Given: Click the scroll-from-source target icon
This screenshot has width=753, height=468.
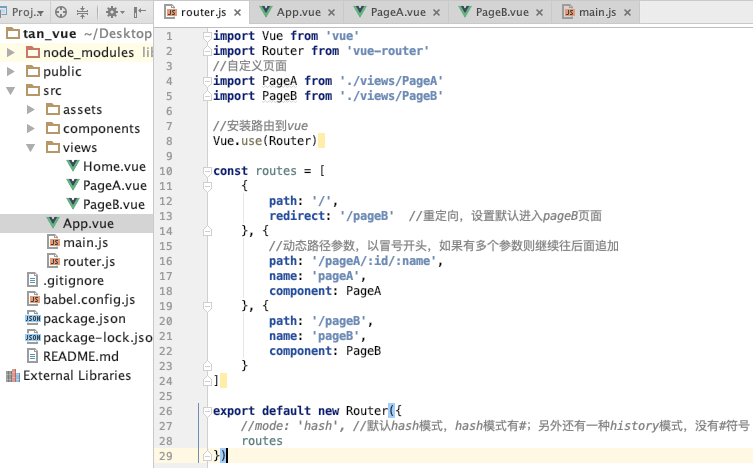Looking at the screenshot, I should (61, 12).
